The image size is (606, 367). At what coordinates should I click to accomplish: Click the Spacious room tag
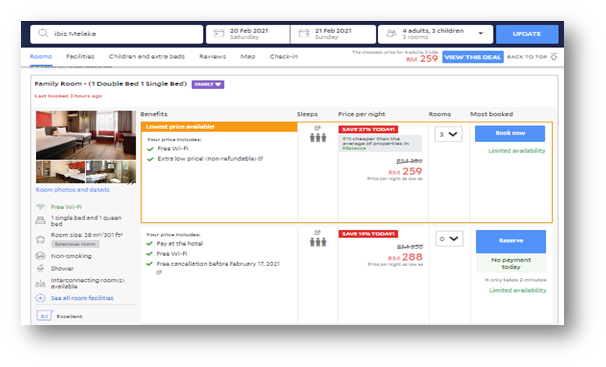[75, 244]
